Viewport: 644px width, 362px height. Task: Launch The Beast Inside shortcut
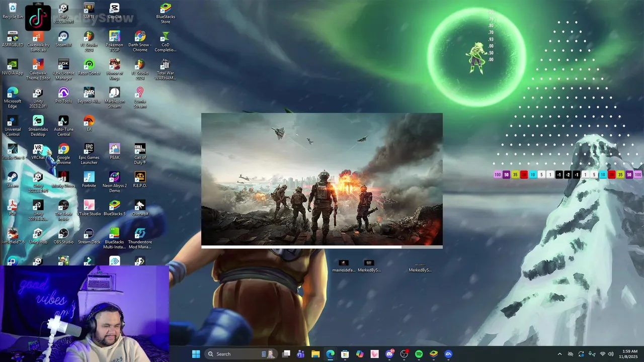63,211
